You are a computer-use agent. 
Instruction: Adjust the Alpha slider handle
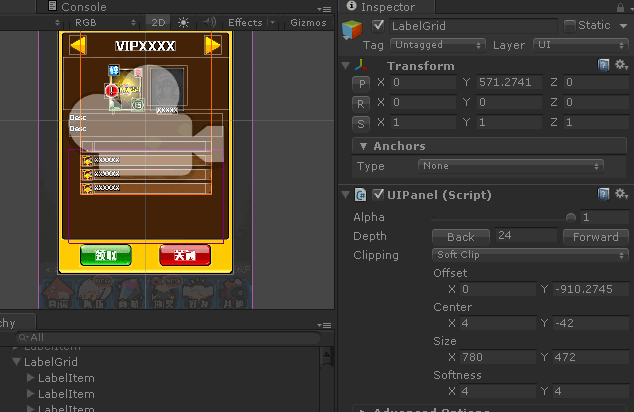tap(571, 218)
